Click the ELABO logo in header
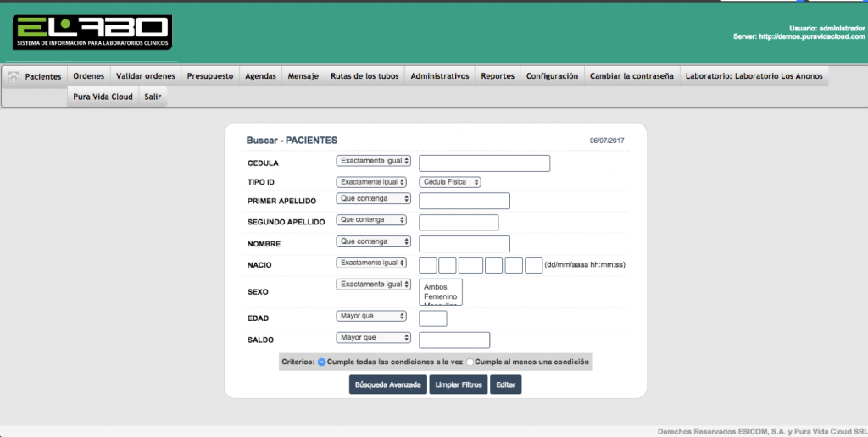 (92, 32)
